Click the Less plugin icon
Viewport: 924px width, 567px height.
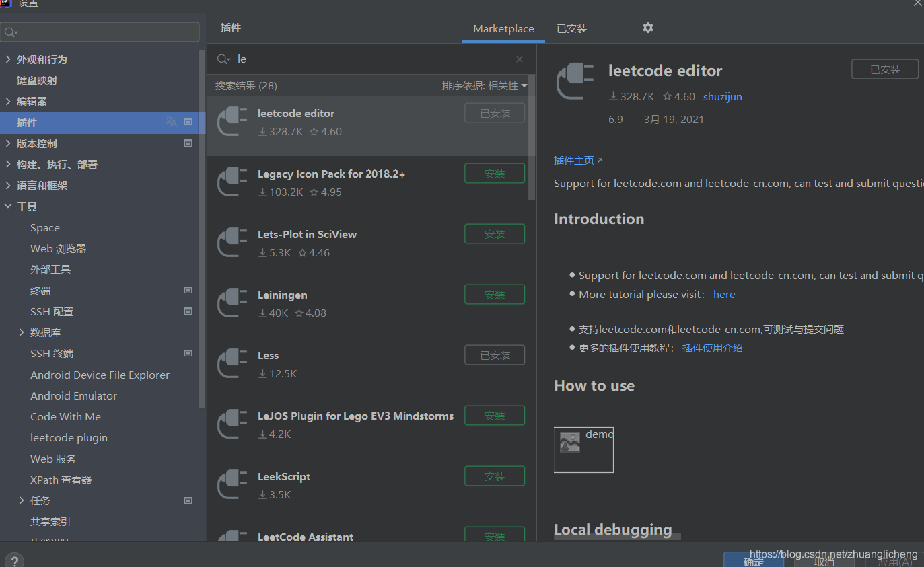point(232,363)
